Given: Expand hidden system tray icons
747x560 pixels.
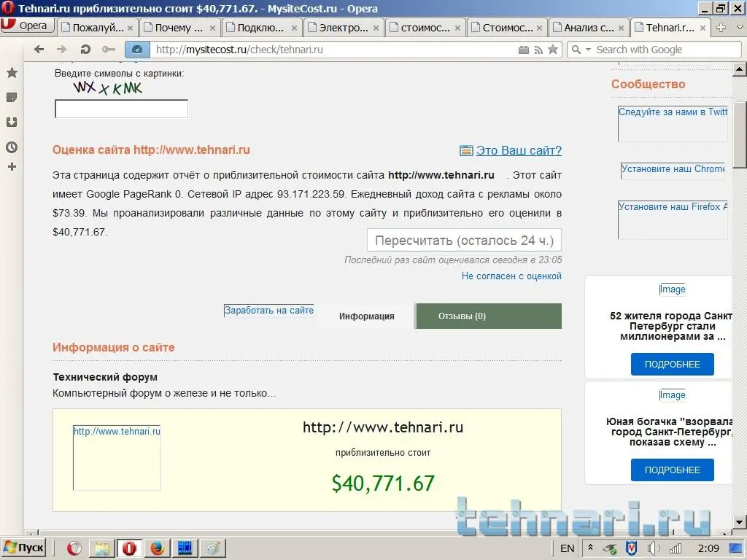Looking at the screenshot, I should [590, 548].
